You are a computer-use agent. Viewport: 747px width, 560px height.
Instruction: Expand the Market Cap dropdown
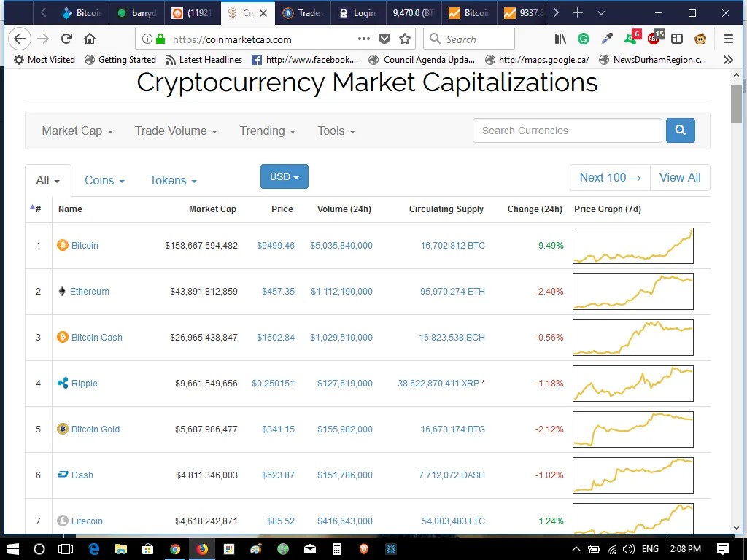[77, 131]
